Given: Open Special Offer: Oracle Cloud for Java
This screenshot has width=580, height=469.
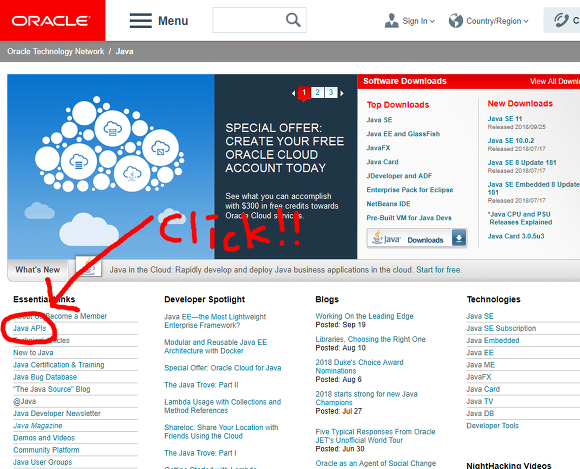Looking at the screenshot, I should point(223,368).
